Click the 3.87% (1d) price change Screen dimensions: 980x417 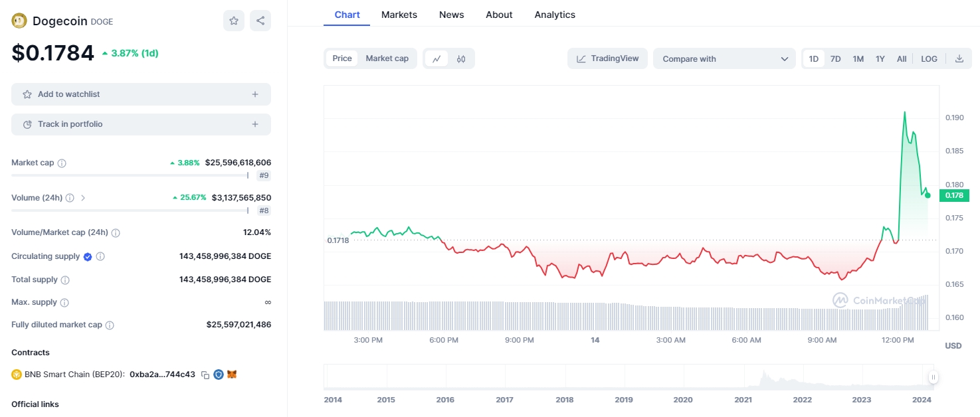pyautogui.click(x=130, y=53)
